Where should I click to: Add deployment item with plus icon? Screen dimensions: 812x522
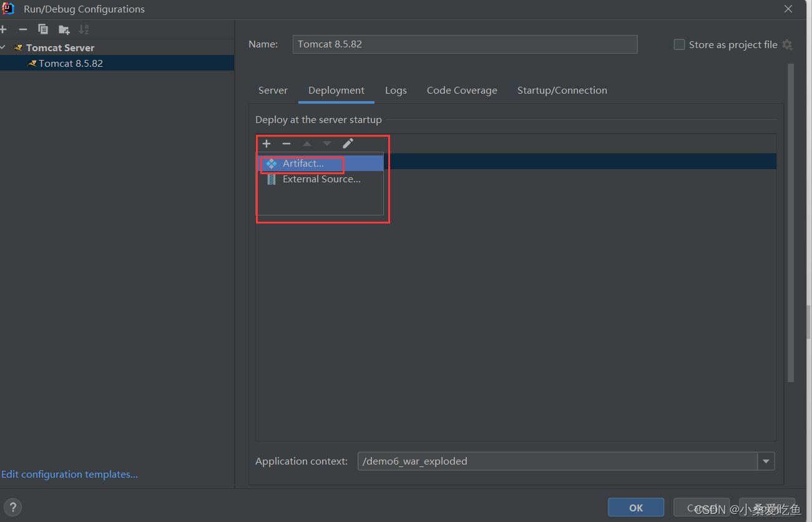(267, 144)
